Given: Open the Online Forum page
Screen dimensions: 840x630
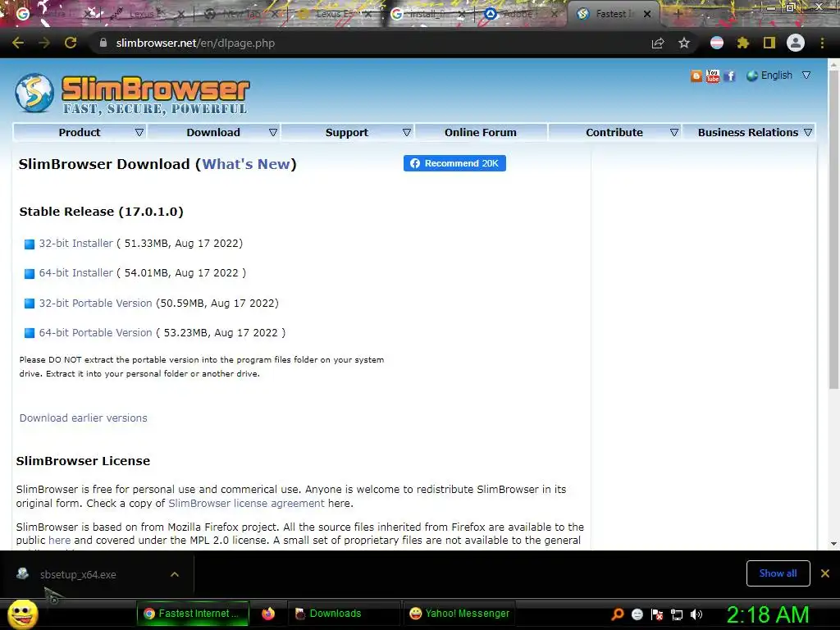Looking at the screenshot, I should [x=481, y=132].
